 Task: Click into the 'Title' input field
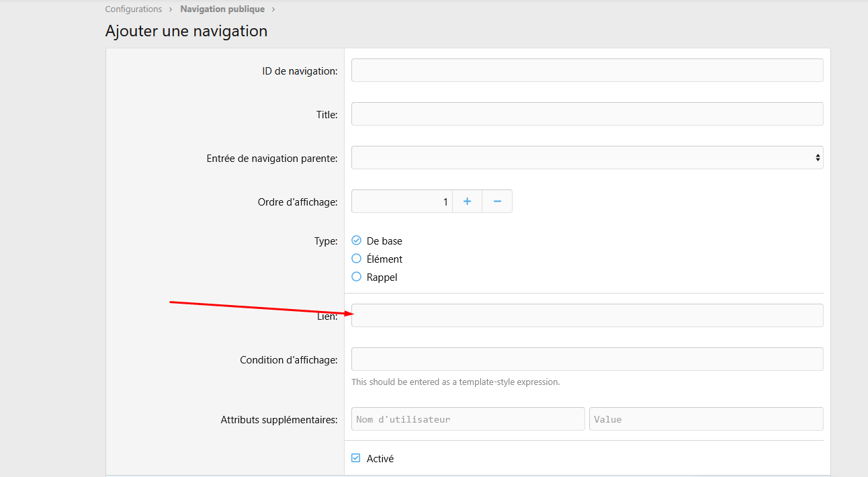coord(587,114)
